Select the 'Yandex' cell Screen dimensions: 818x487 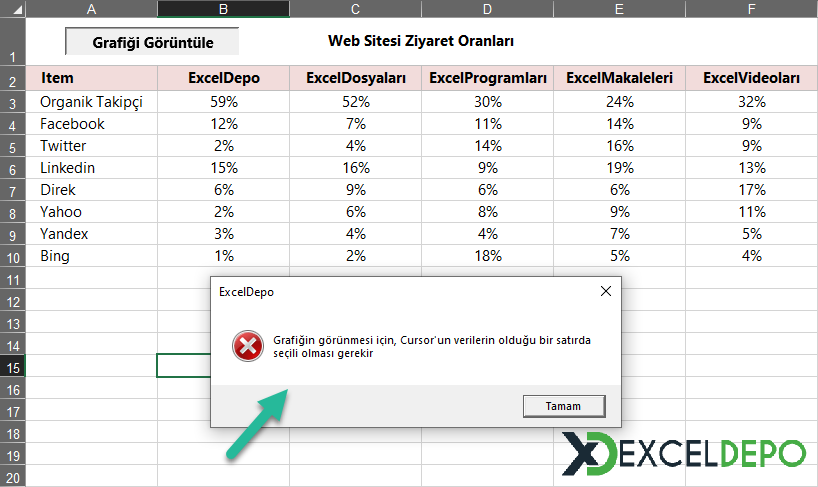pos(91,234)
